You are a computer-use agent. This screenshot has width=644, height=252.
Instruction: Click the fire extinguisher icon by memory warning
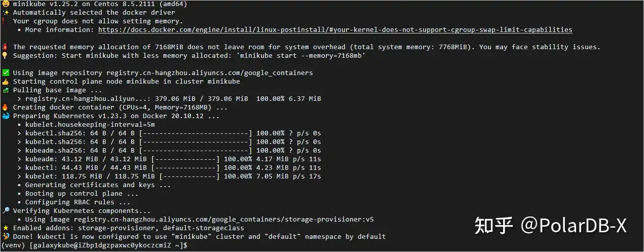tap(5, 47)
